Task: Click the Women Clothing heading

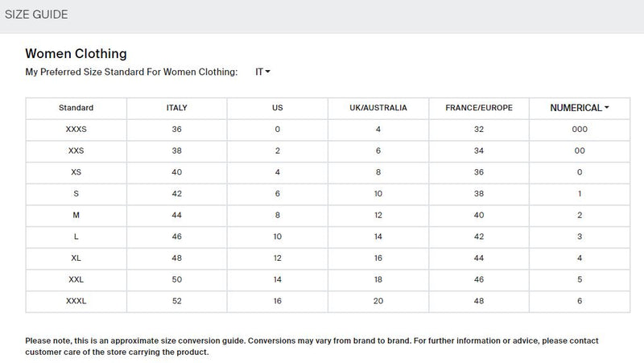Action: coord(76,54)
